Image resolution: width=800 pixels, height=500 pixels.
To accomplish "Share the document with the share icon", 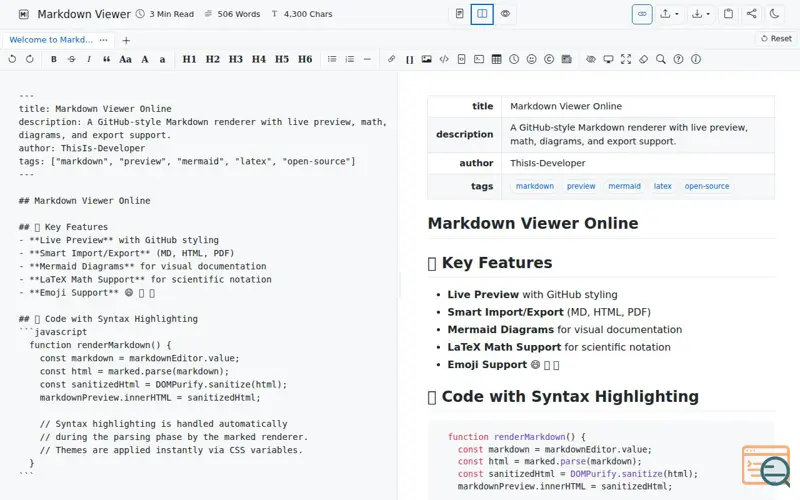I will pos(752,14).
